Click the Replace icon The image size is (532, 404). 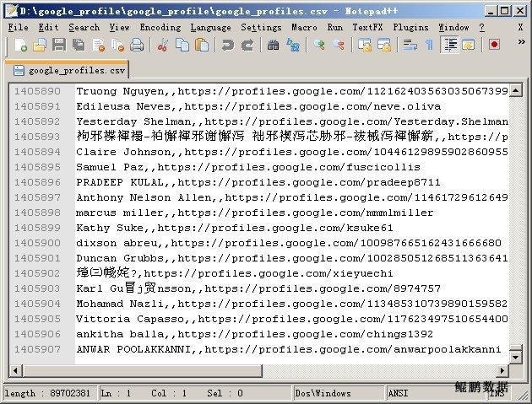[293, 45]
